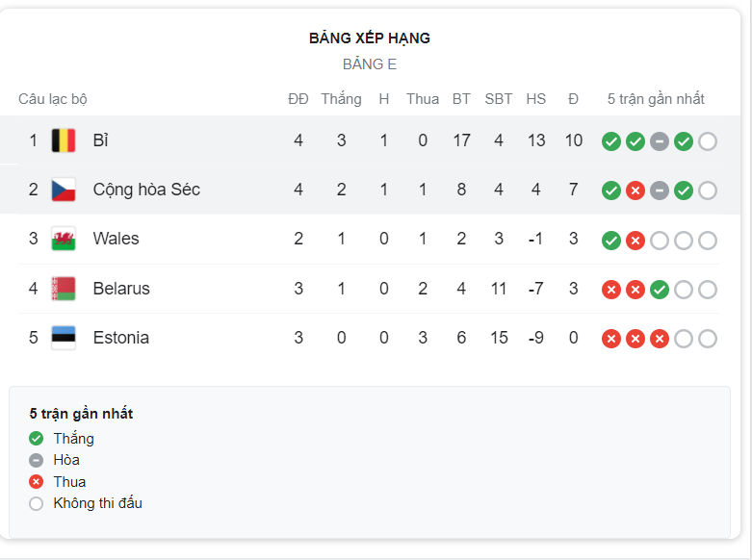Select the Wales row in standings
Viewport: 752px width, 560px height.
click(369, 239)
